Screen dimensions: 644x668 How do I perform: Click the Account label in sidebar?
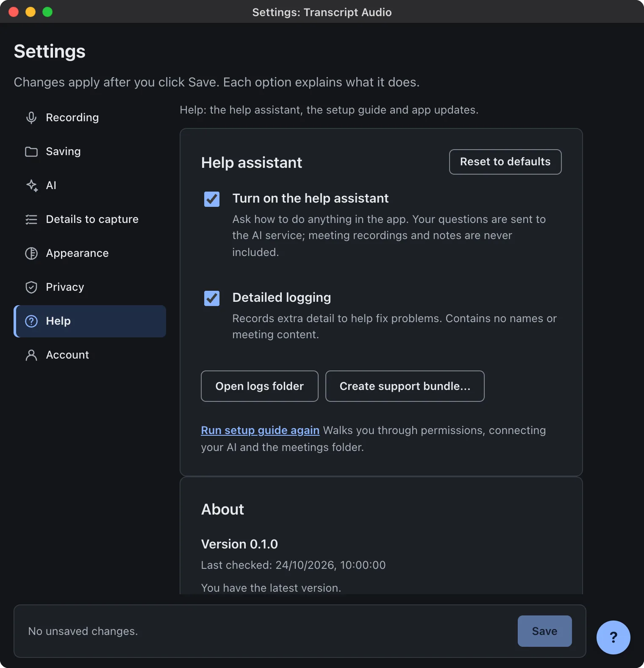point(67,355)
